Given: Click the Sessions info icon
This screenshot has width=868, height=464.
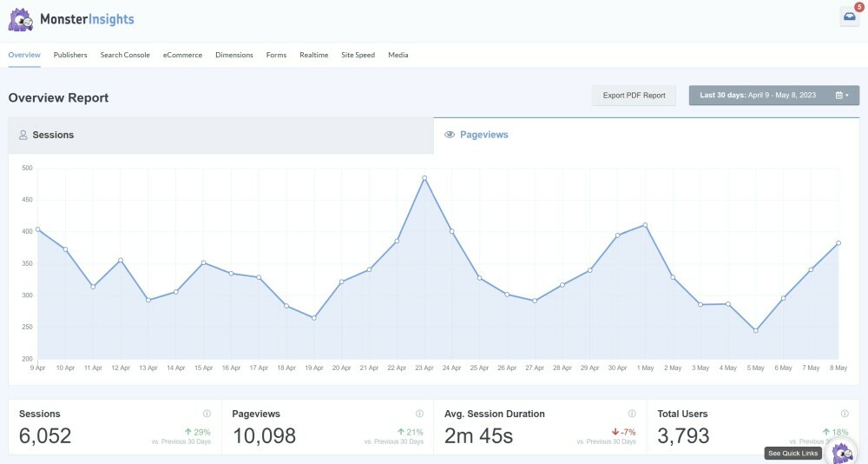Looking at the screenshot, I should click(207, 414).
